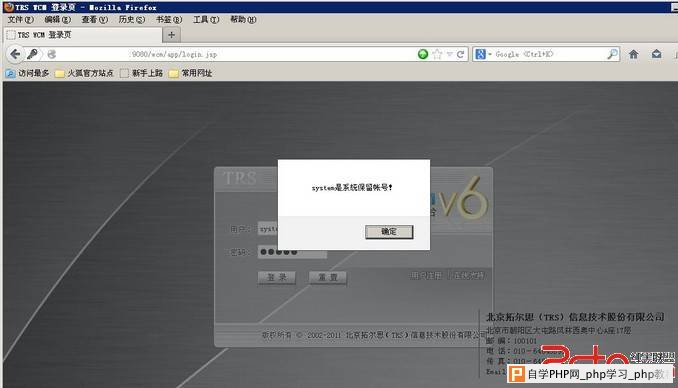Open the 常用网址 bookmark folder

coord(191,73)
